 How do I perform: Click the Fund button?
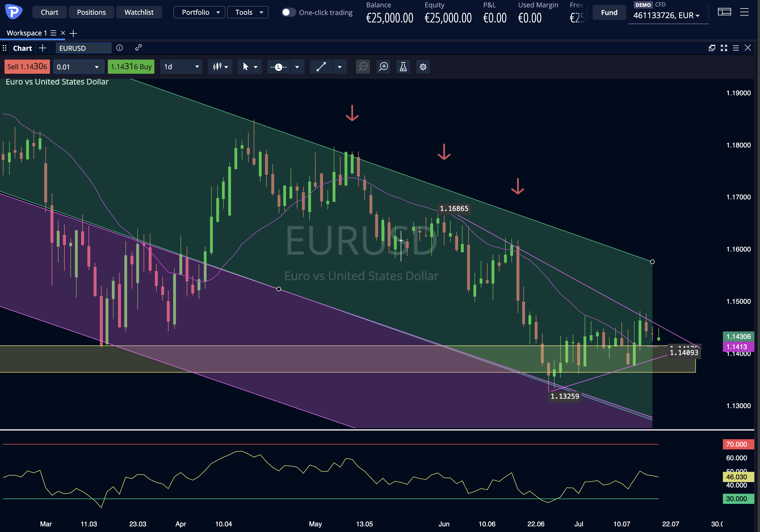pos(609,12)
